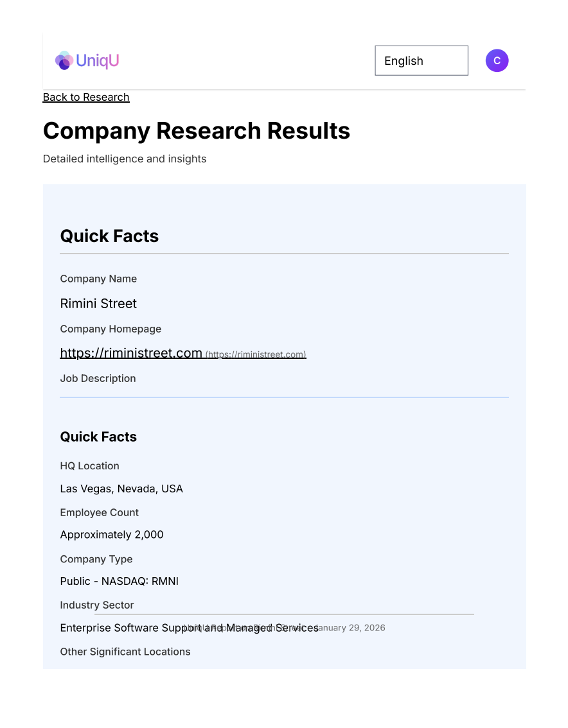Click the larger Quick Facts section heading
Screen dimensions: 568x728
pos(109,236)
